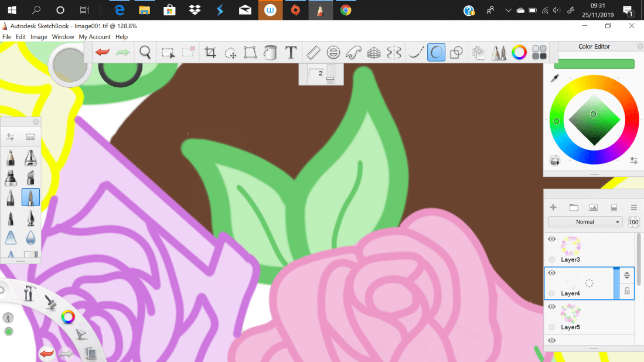Image resolution: width=644 pixels, height=362 pixels.
Task: Toggle Layer4 visibility off
Action: (551, 273)
